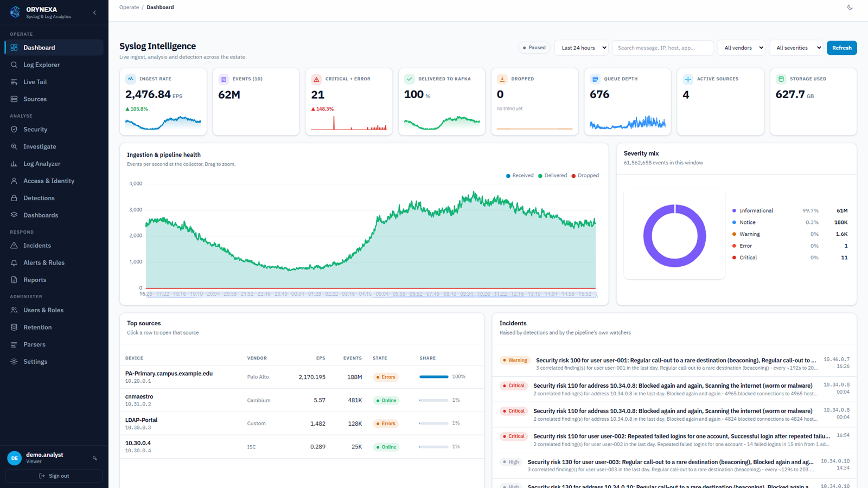The height and width of the screenshot is (488, 868).
Task: Toggle Critical in severity legend
Action: coord(790,258)
